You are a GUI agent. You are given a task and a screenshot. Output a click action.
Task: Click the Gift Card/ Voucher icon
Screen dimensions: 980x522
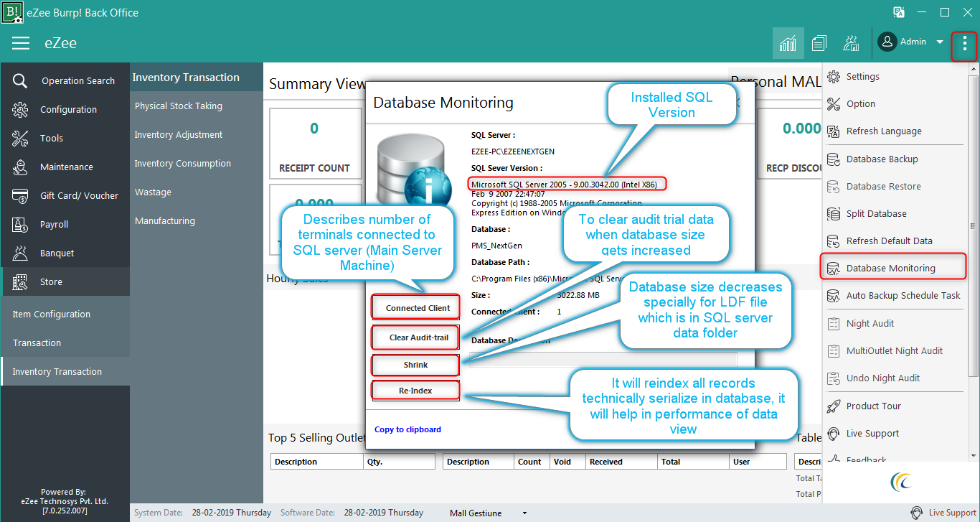coord(20,195)
